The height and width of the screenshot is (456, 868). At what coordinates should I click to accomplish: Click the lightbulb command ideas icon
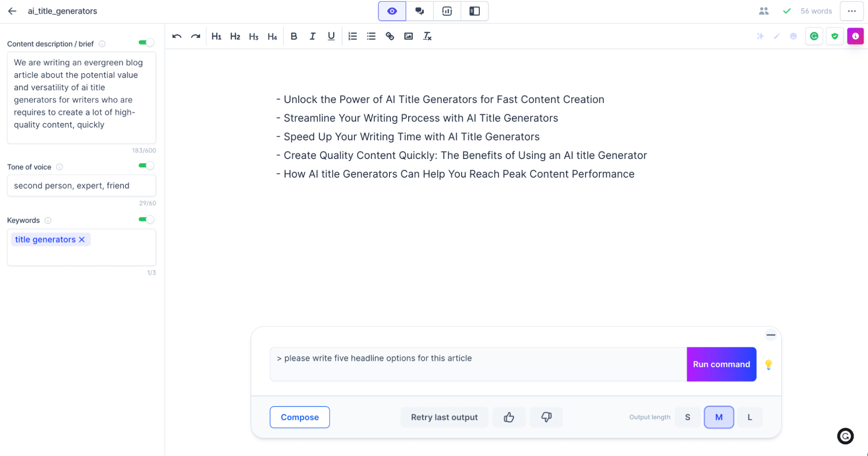coord(769,364)
